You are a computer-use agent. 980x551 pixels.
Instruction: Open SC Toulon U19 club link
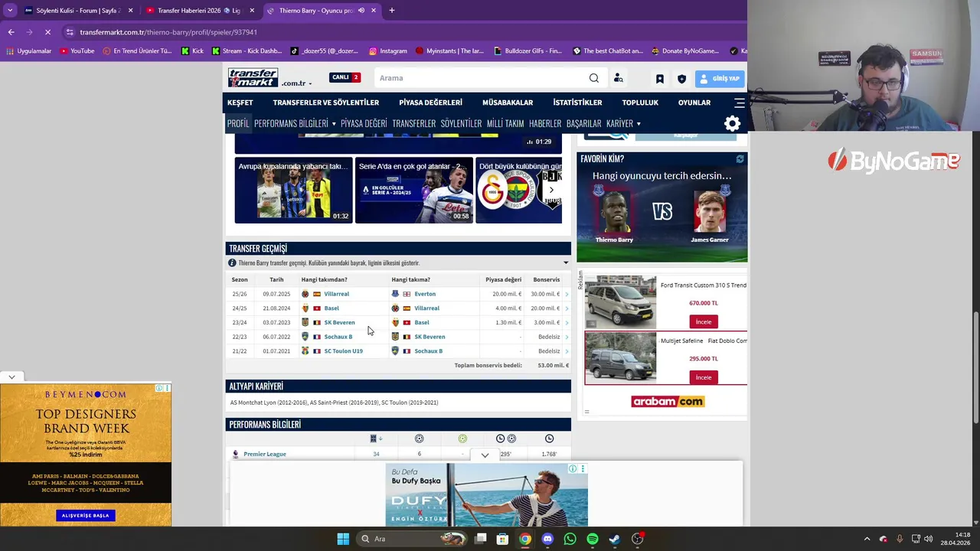point(343,351)
